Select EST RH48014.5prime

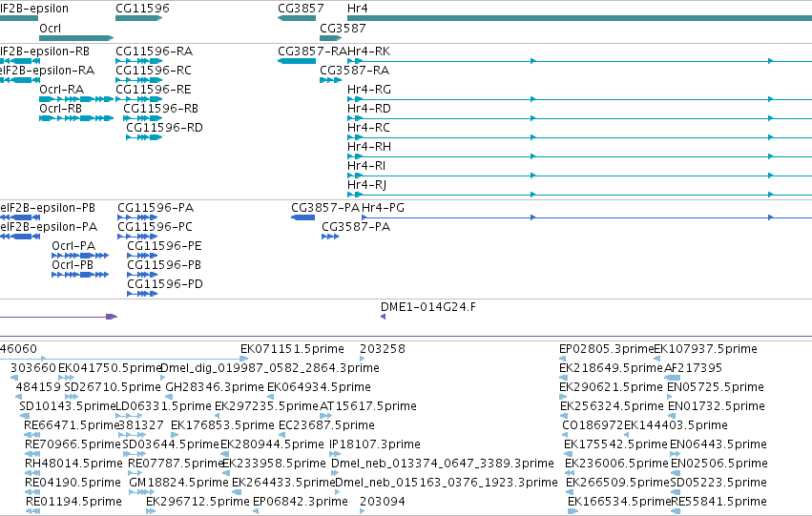pos(74,464)
